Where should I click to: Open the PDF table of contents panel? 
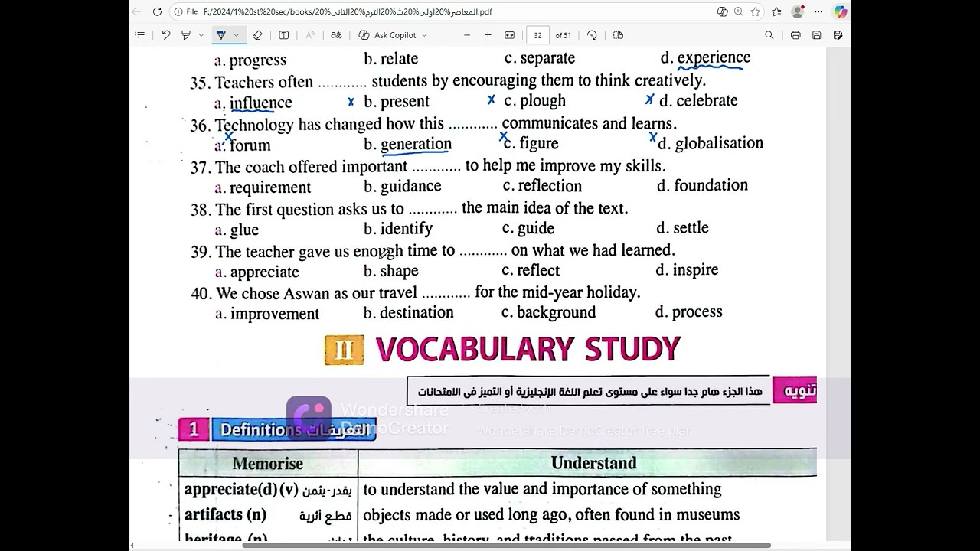pyautogui.click(x=139, y=35)
